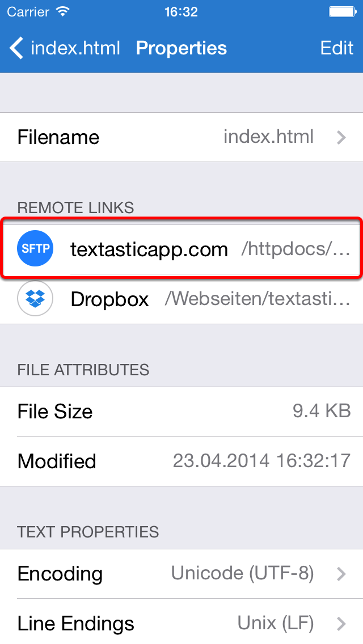The width and height of the screenshot is (363, 644).
Task: Tap the Edit button
Action: tap(337, 48)
